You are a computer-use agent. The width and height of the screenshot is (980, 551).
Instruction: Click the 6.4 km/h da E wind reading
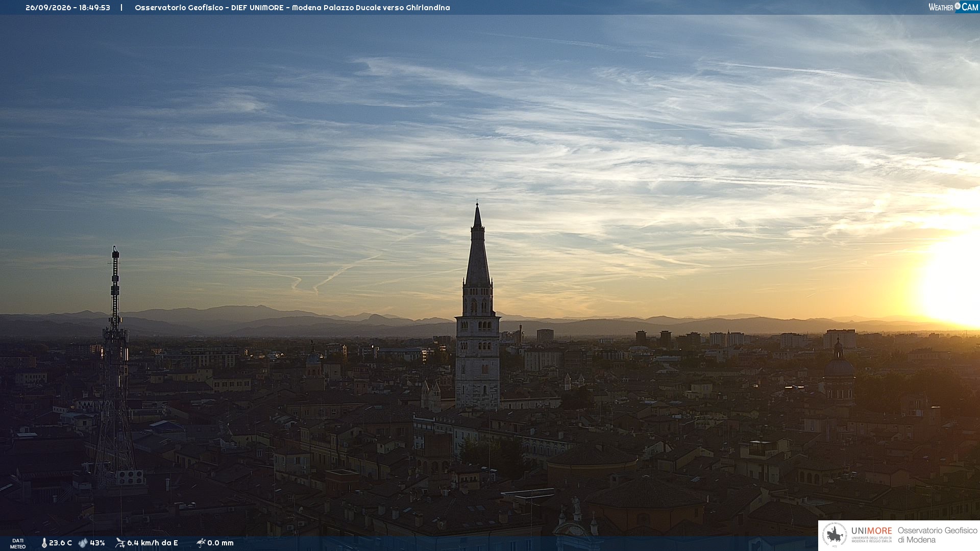pyautogui.click(x=153, y=543)
